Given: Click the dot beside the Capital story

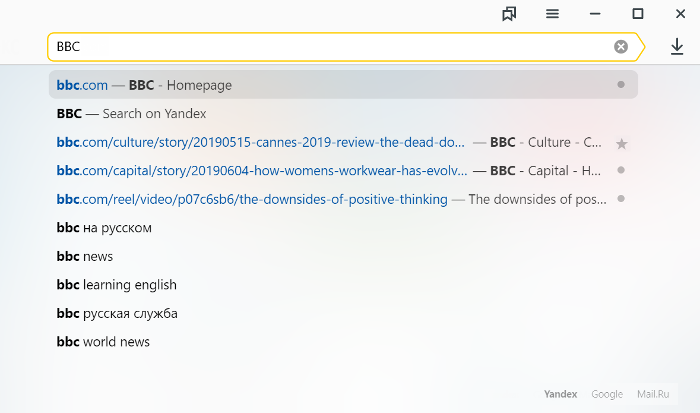Looking at the screenshot, I should [621, 170].
